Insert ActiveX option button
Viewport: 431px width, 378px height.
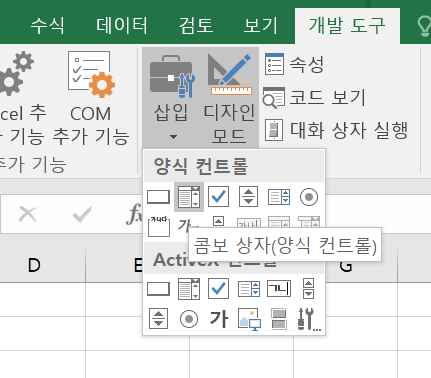(x=189, y=319)
